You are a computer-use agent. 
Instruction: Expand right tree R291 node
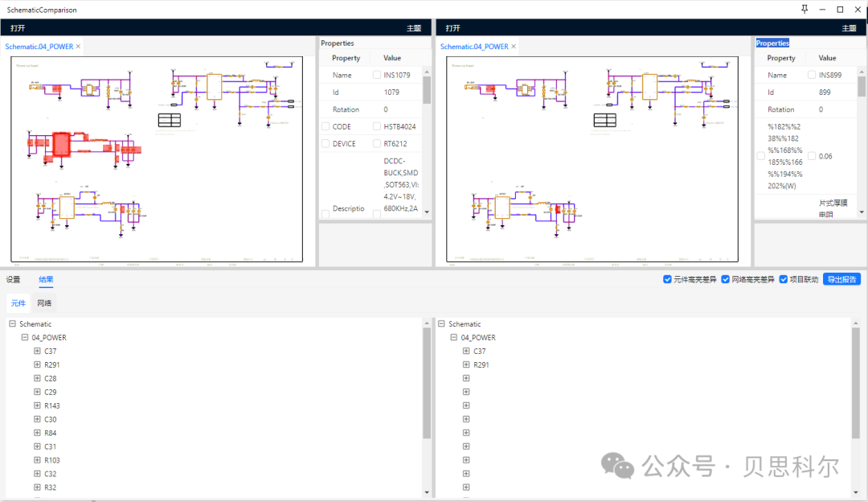click(466, 364)
